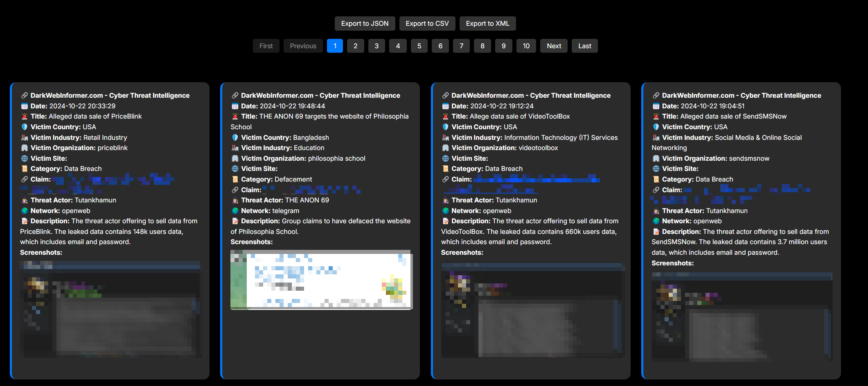Click the globe icon beside Network telegram
868x386 pixels.
(235, 211)
